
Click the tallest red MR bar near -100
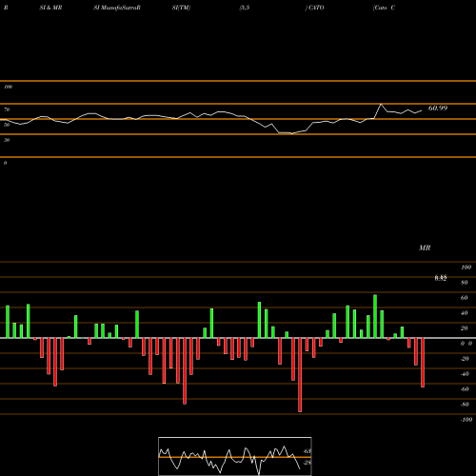tap(300, 375)
